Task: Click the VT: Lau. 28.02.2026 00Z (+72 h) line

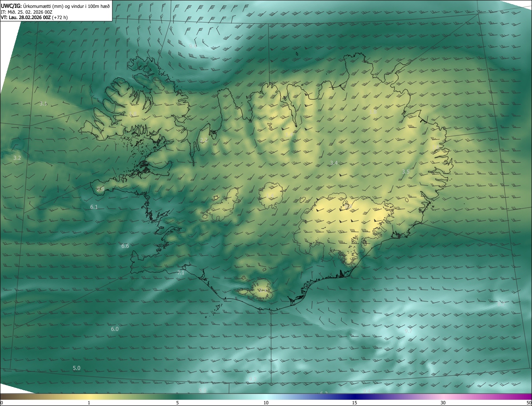Action: 34,17
